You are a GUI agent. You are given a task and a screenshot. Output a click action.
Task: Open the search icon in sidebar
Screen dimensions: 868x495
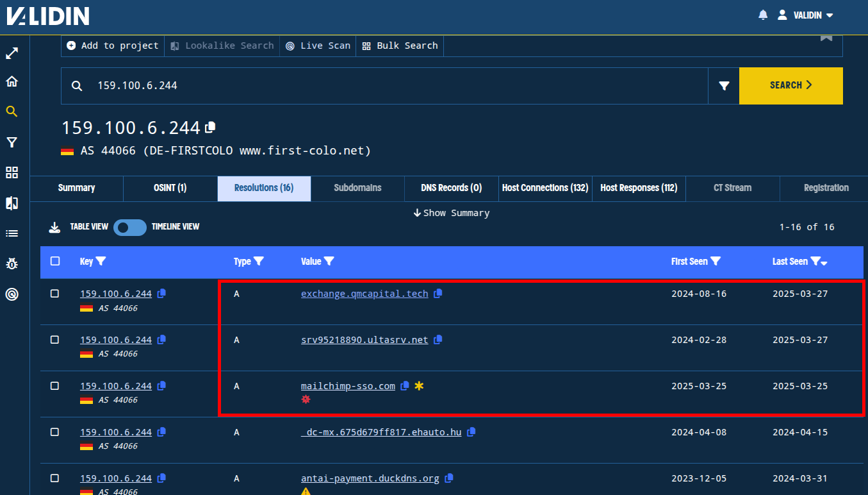(x=12, y=112)
